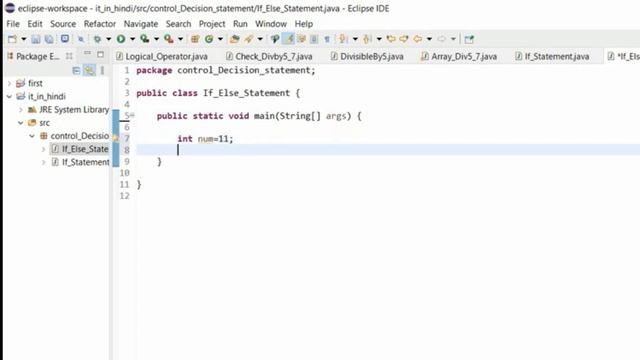This screenshot has width=640, height=360.
Task: Click the External Tools run icon
Action: click(169, 39)
